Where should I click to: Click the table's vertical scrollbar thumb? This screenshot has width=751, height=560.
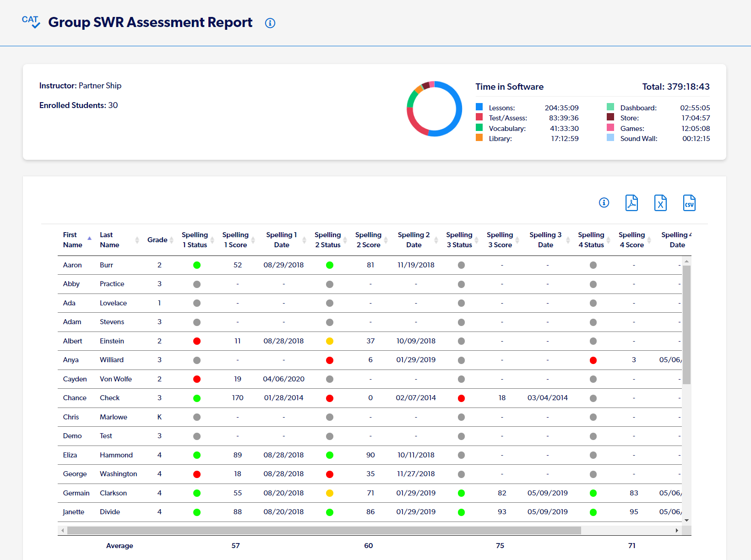pos(686,324)
